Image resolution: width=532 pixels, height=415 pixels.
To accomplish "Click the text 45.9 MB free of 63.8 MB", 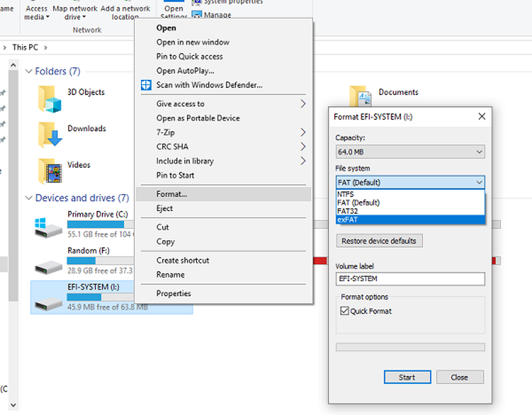I will coord(107,307).
